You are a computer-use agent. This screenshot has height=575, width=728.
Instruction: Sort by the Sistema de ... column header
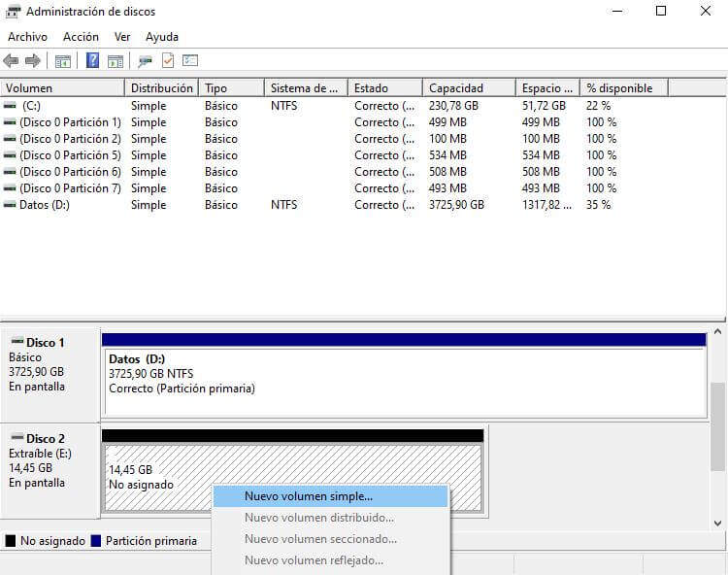point(307,87)
